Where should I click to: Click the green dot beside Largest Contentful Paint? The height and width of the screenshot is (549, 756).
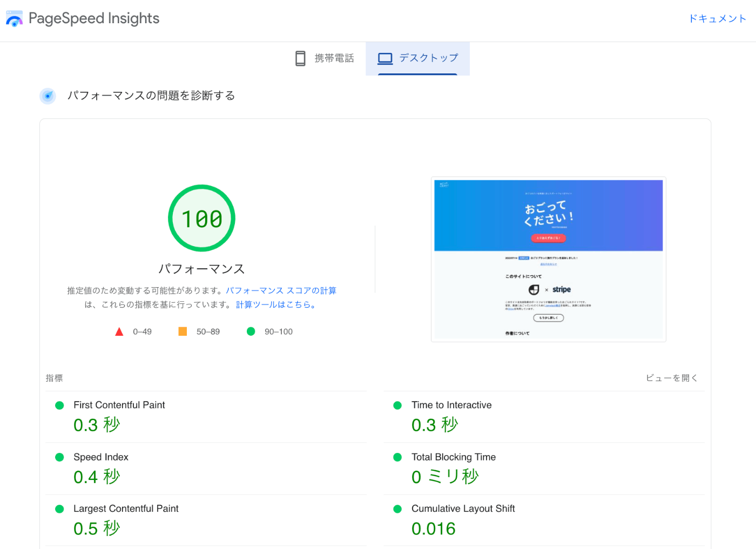click(59, 509)
